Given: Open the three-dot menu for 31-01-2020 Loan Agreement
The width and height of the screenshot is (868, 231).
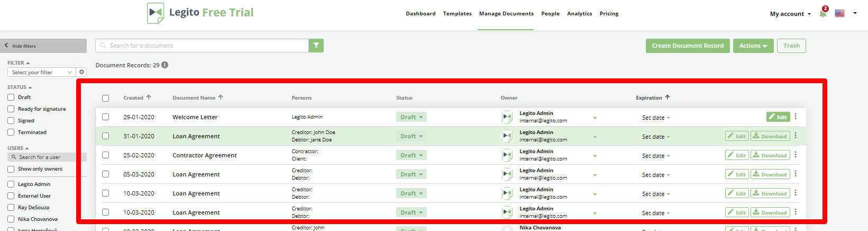Looking at the screenshot, I should coord(796,136).
